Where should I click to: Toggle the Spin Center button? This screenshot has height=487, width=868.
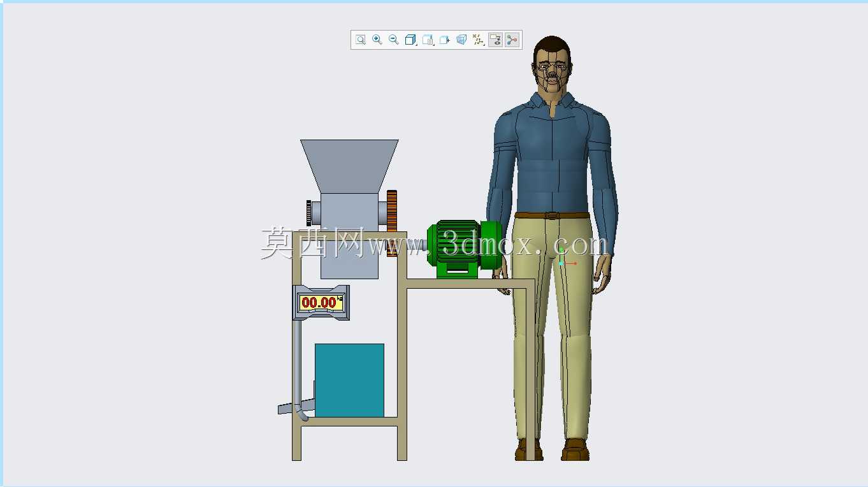click(512, 40)
